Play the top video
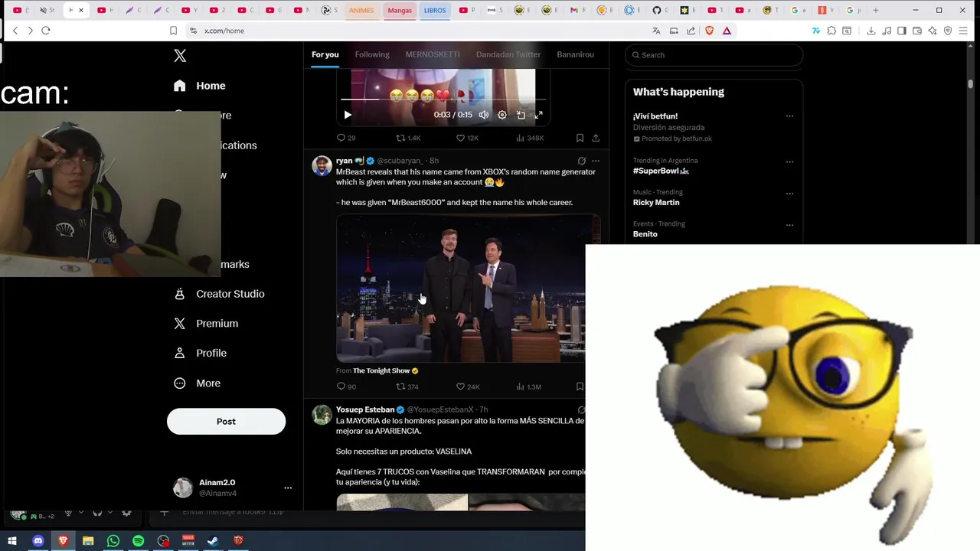 click(x=348, y=115)
